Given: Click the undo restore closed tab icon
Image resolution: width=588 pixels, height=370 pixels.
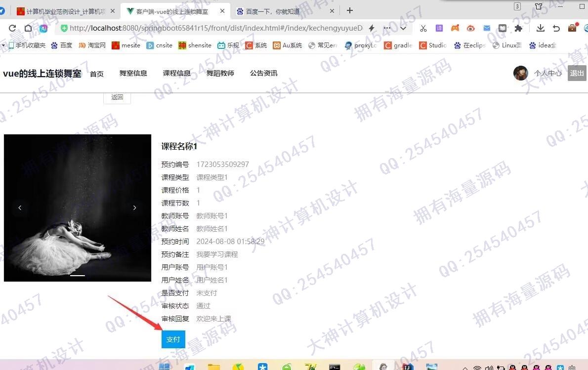Looking at the screenshot, I should (x=556, y=28).
